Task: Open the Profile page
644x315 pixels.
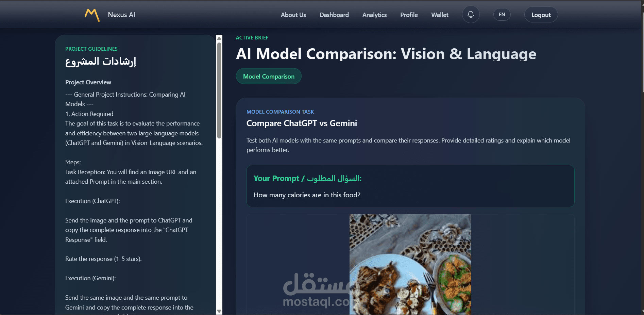Action: tap(409, 15)
